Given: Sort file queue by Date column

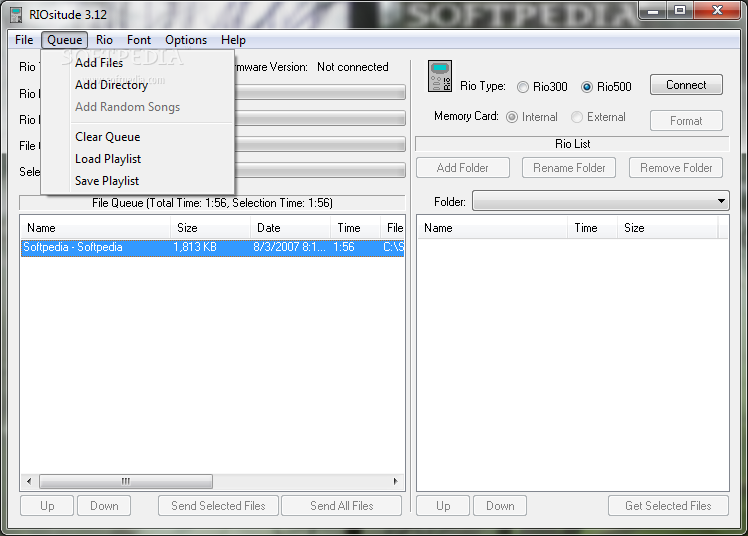Looking at the screenshot, I should pos(291,228).
